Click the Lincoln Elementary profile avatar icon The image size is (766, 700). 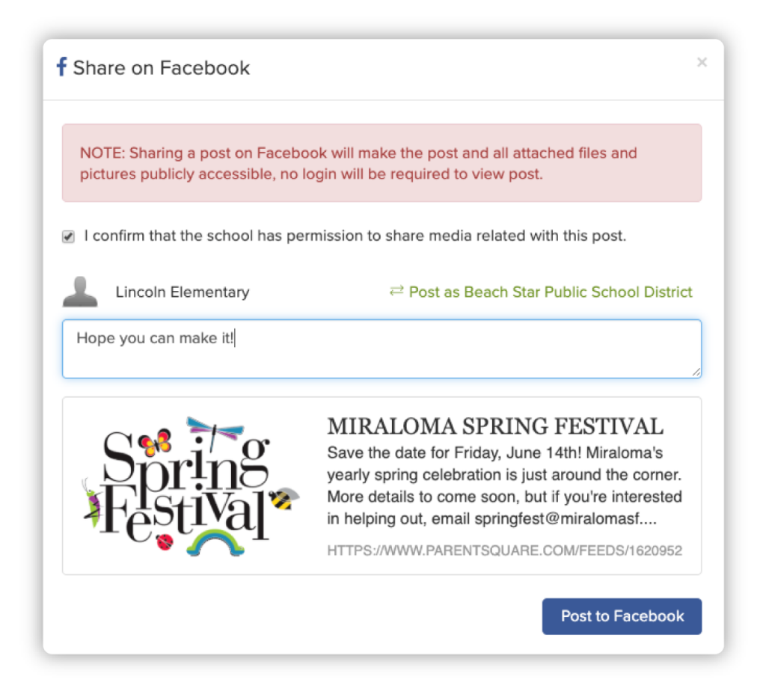[80, 292]
